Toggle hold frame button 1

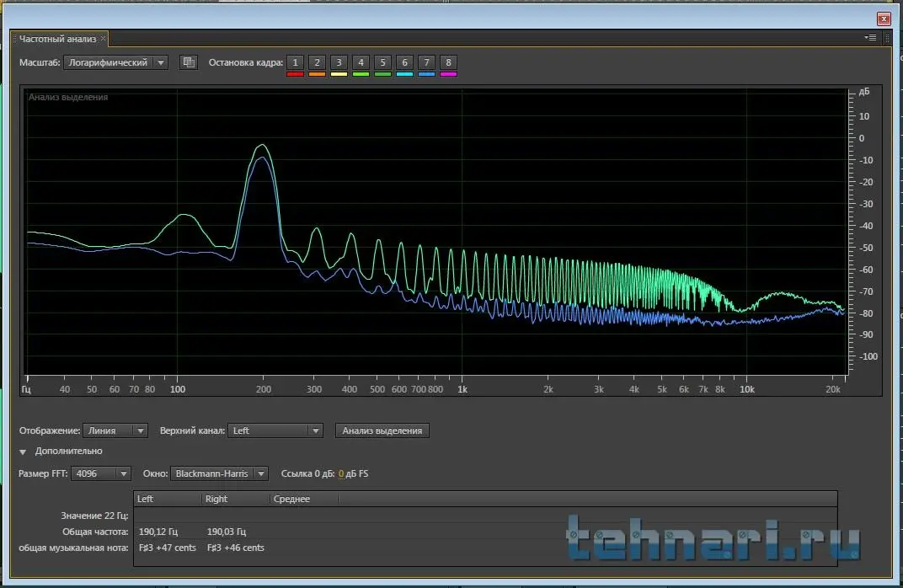click(x=295, y=62)
